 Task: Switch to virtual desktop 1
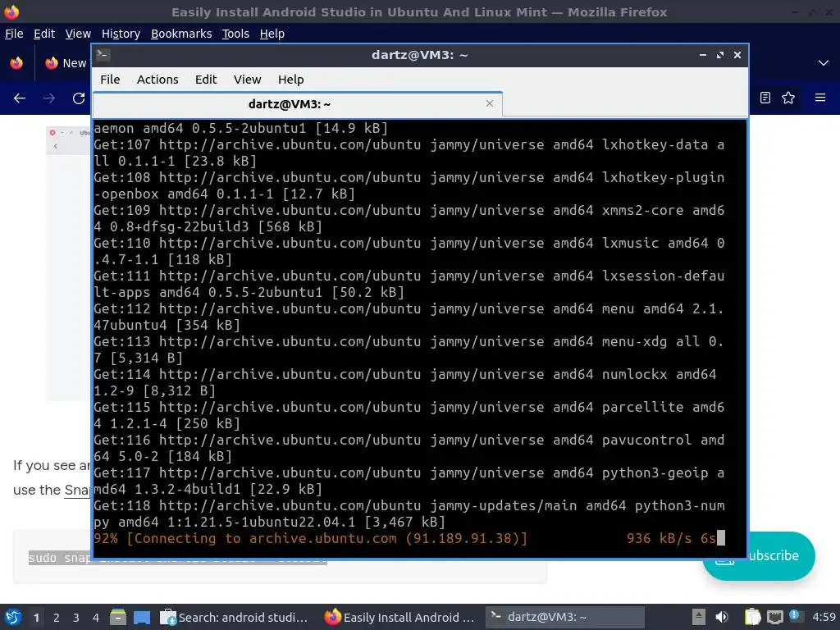pos(36,618)
